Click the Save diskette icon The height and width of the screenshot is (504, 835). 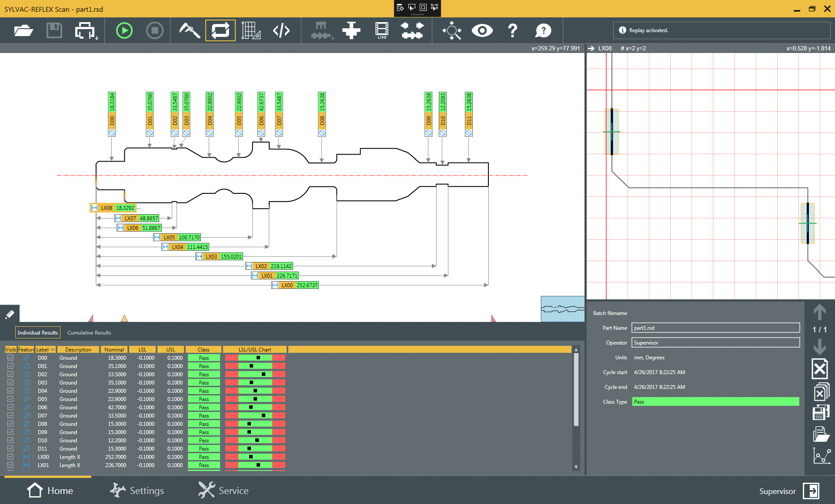(54, 31)
